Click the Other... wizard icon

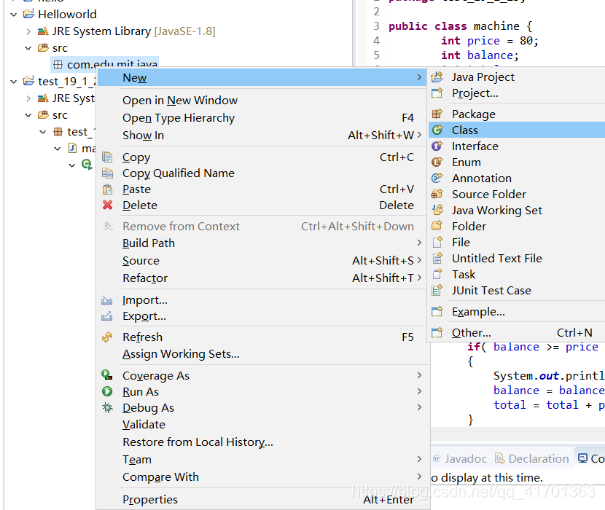(437, 333)
